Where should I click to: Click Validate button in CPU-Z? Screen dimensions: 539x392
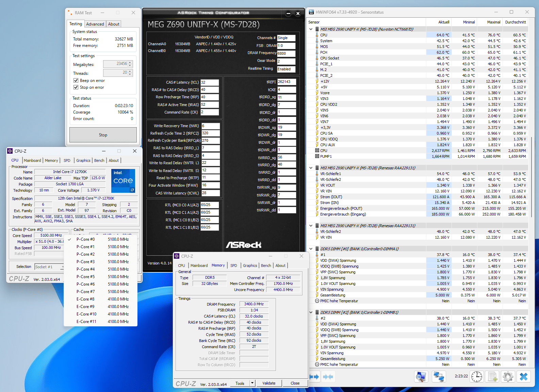point(269,383)
